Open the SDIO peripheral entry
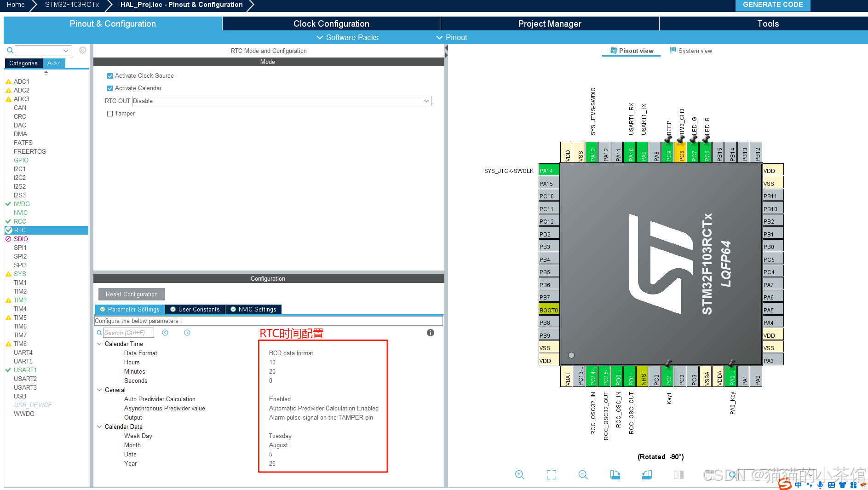868x490 pixels. pos(21,239)
